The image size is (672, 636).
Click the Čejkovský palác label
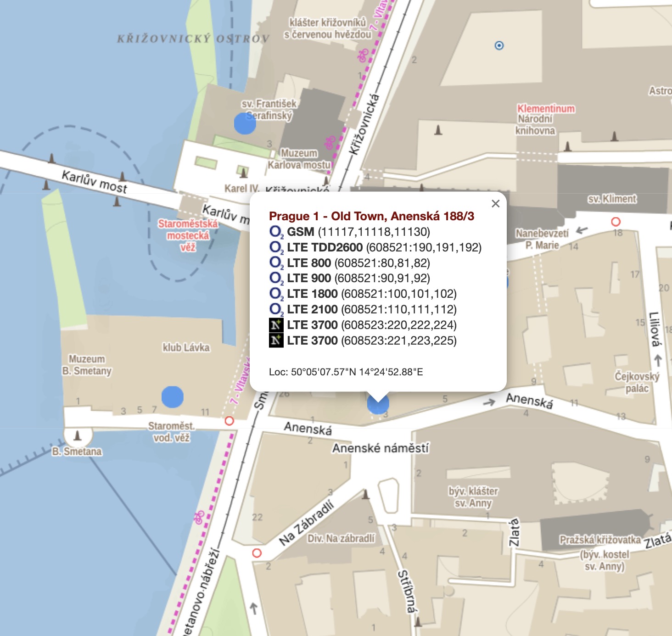pos(637,382)
